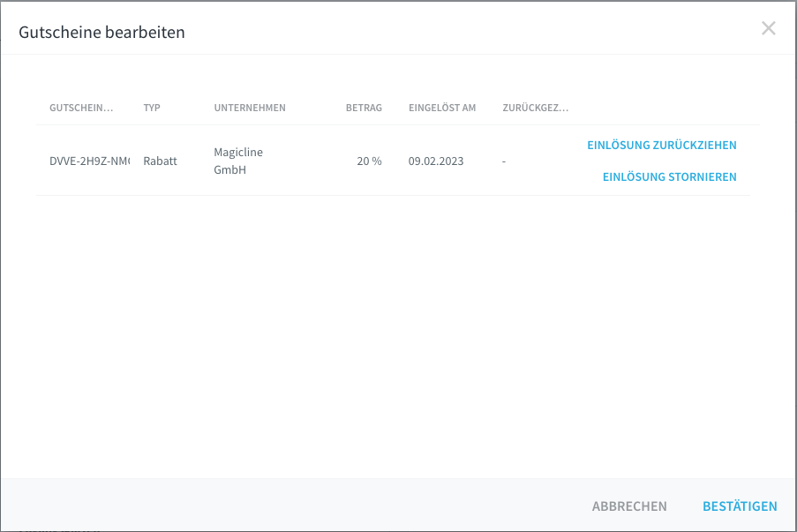797x532 pixels.
Task: Click the EINLÖSUNG STORNIEREN link
Action: (x=669, y=177)
